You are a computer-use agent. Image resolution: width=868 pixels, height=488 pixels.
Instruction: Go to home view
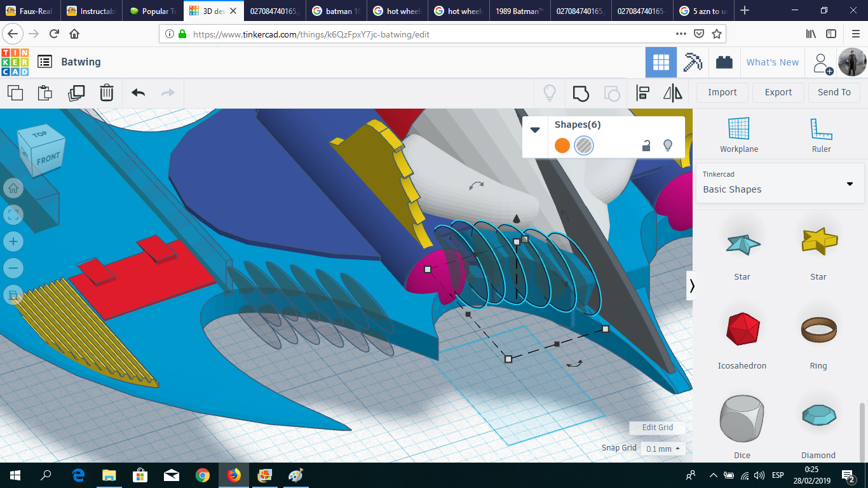pos(13,187)
